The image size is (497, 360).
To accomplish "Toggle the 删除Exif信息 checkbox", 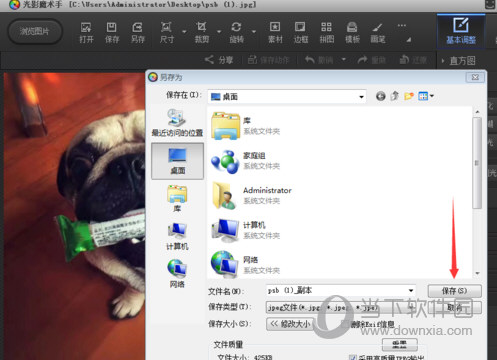I will [x=345, y=324].
